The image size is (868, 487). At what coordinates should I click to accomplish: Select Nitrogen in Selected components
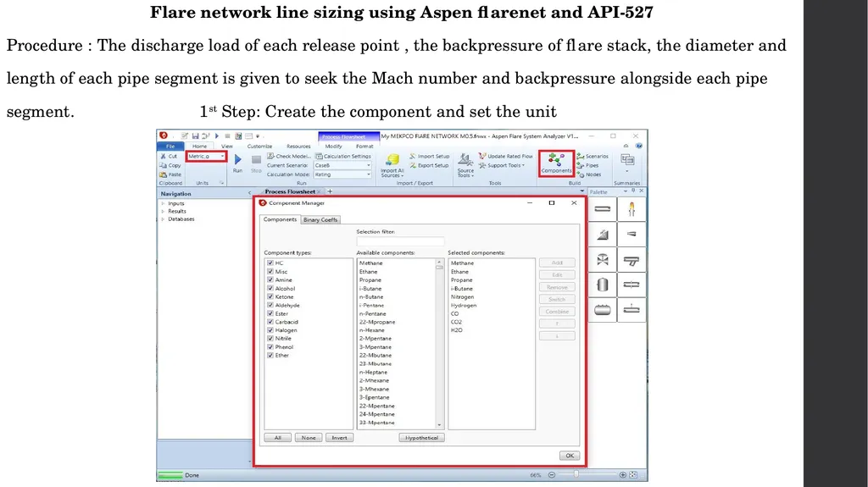click(462, 296)
